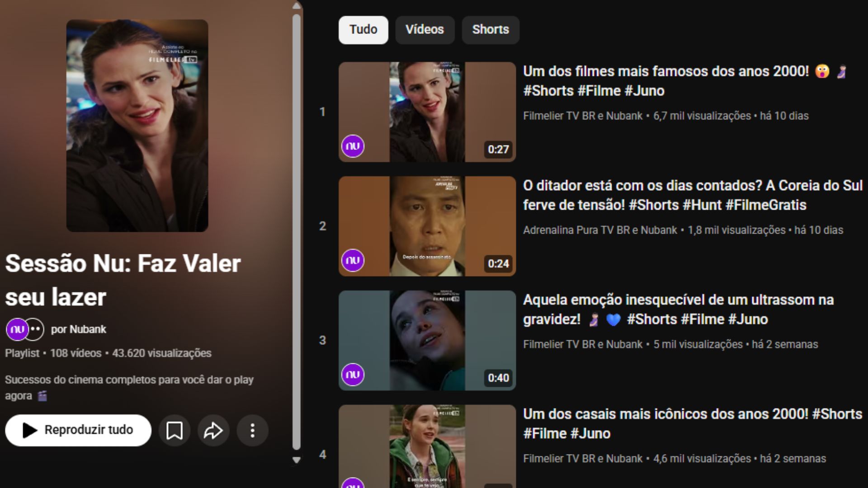868x488 pixels.
Task: Open 'Um dos filmes mais famosos dos anos 2000!' video
Action: (685, 81)
